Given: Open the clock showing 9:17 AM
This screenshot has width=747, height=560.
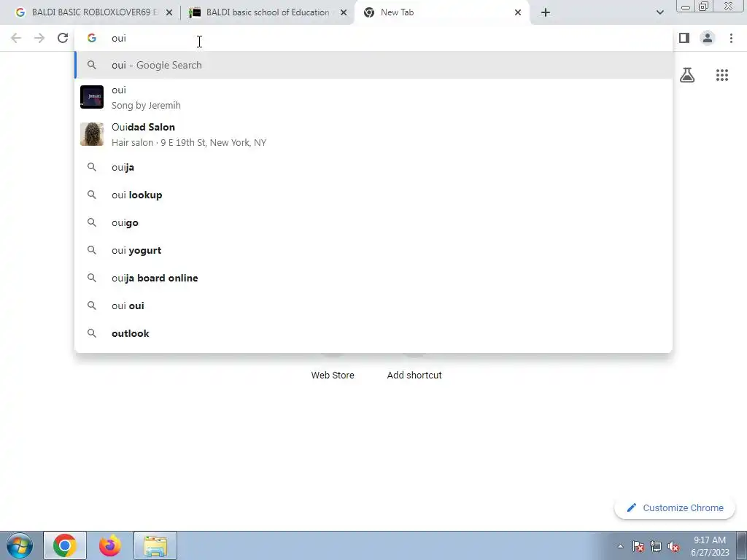Looking at the screenshot, I should coord(710,545).
